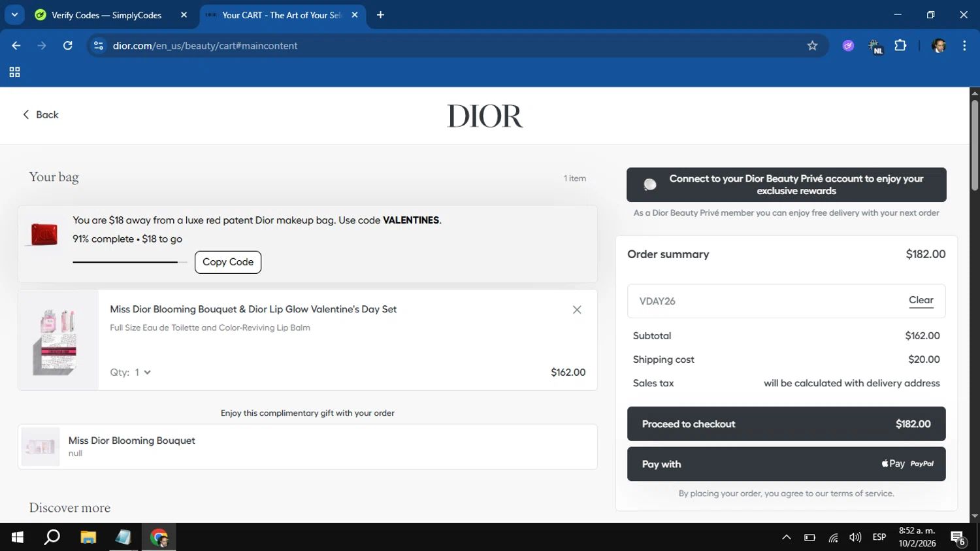Click the Subtotal $162.00 value

[x=923, y=336]
